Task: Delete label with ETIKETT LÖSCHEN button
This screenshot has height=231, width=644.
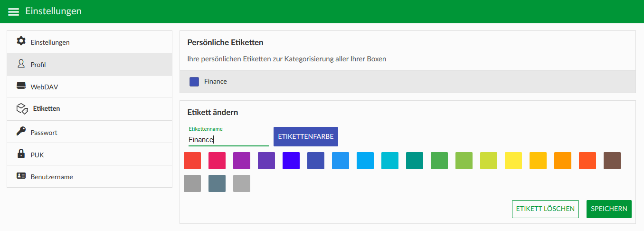Action: tap(545, 209)
